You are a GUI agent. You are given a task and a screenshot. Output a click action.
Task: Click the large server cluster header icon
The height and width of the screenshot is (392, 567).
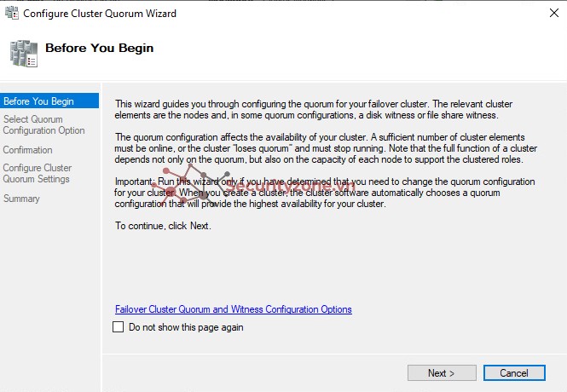point(24,54)
